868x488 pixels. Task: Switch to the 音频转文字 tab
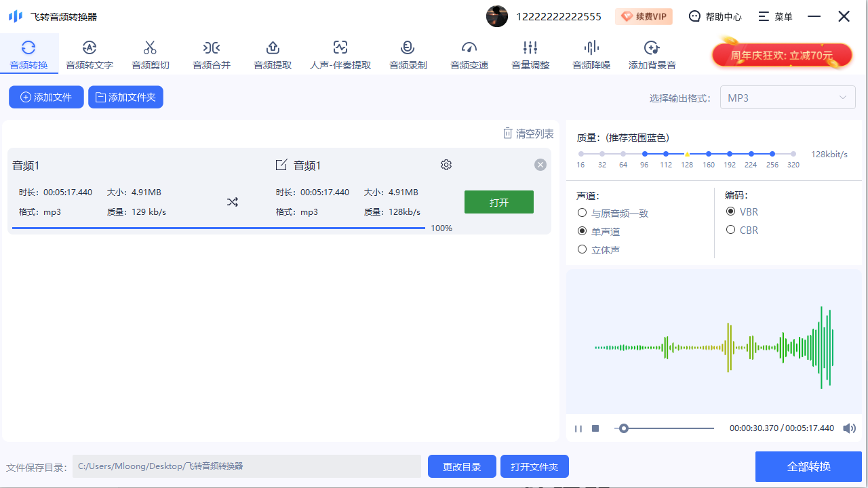click(x=89, y=54)
